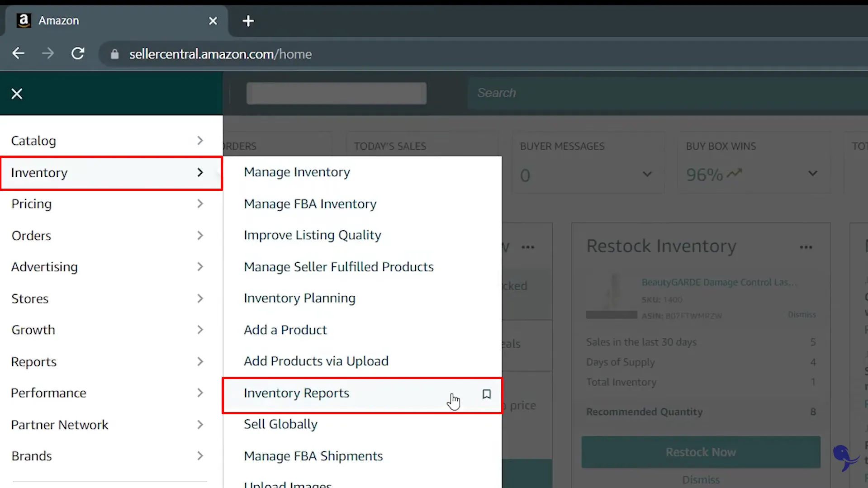Open a new browser tab
The height and width of the screenshot is (488, 868).
coord(248,21)
